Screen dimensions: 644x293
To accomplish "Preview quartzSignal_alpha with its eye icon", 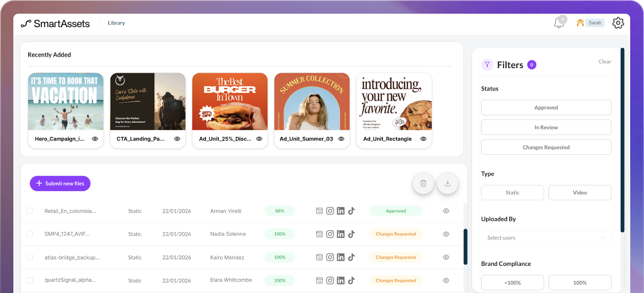I will (446, 281).
